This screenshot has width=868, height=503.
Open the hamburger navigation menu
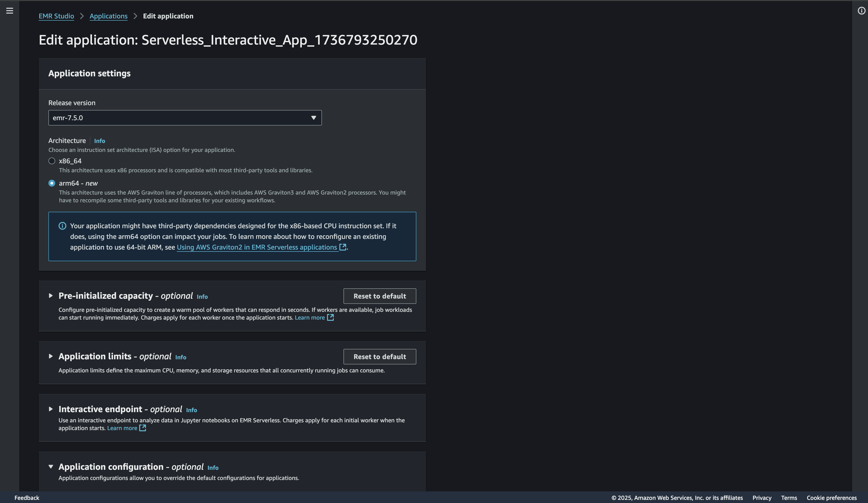click(10, 11)
